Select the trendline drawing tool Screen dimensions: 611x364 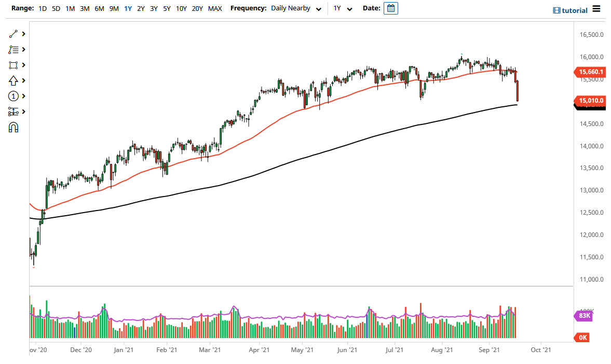[13, 34]
